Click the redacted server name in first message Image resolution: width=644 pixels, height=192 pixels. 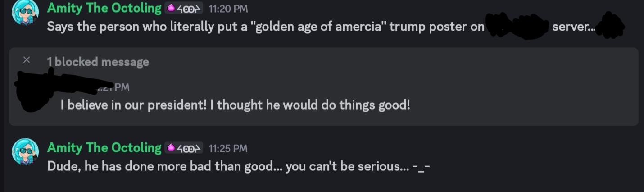tap(517, 26)
